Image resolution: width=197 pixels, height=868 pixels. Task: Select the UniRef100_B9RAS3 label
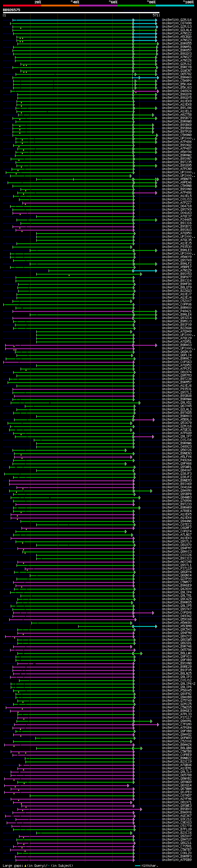pyautogui.click(x=177, y=345)
